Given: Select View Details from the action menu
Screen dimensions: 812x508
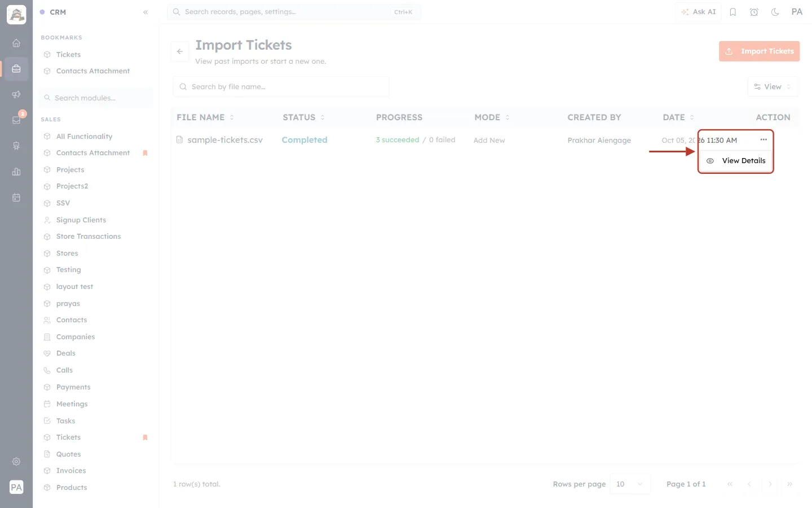Looking at the screenshot, I should tap(736, 161).
